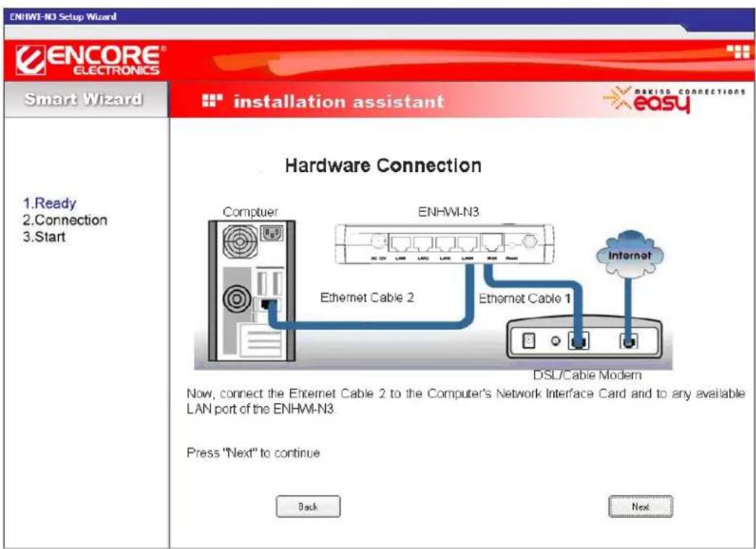Click the Hardware Connection heading

click(x=383, y=165)
